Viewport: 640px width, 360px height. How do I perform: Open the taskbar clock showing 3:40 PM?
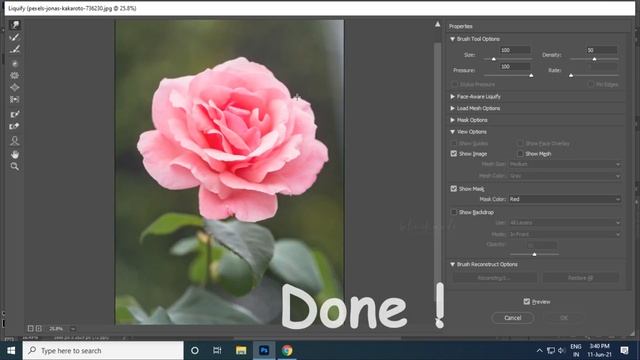pos(600,350)
